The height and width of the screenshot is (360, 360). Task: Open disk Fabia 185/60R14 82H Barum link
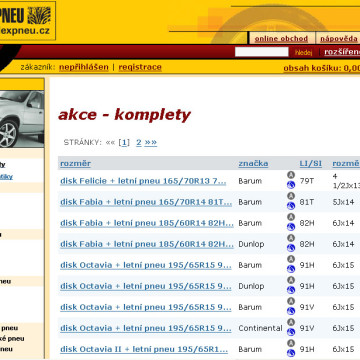[x=147, y=223]
